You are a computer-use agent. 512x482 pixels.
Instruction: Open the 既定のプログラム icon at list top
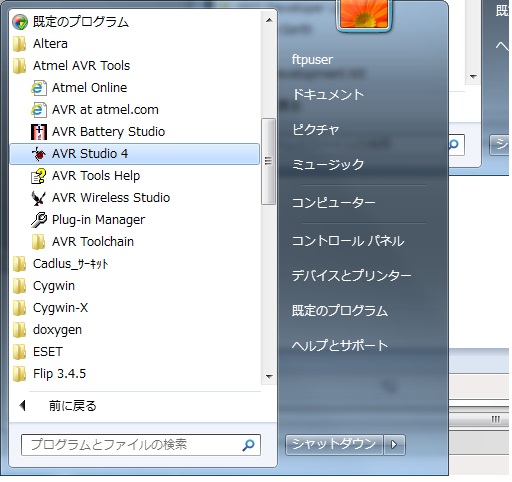tap(20, 22)
